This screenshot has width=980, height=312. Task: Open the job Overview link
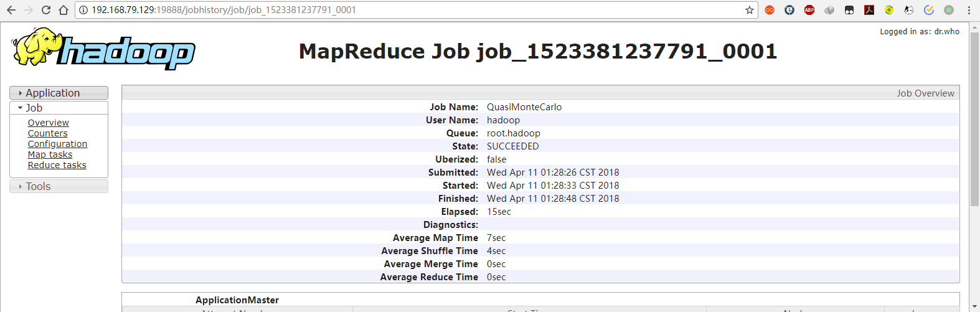pyautogui.click(x=49, y=123)
